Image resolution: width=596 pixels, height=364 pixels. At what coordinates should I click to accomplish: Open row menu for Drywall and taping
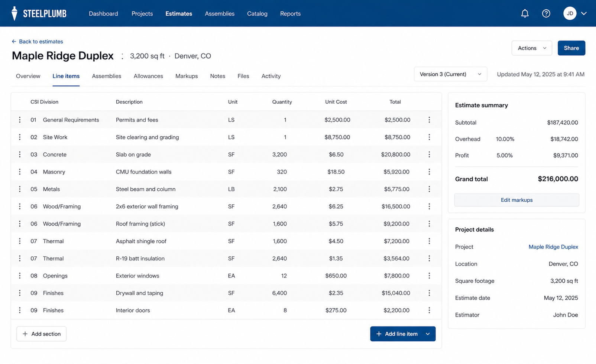[429, 293]
